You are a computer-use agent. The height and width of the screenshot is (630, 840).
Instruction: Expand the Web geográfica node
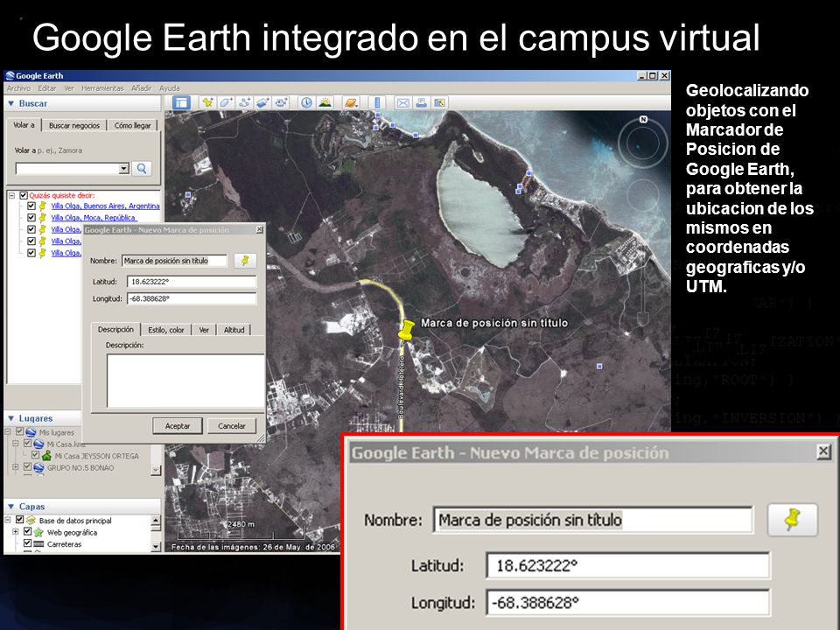click(x=16, y=532)
